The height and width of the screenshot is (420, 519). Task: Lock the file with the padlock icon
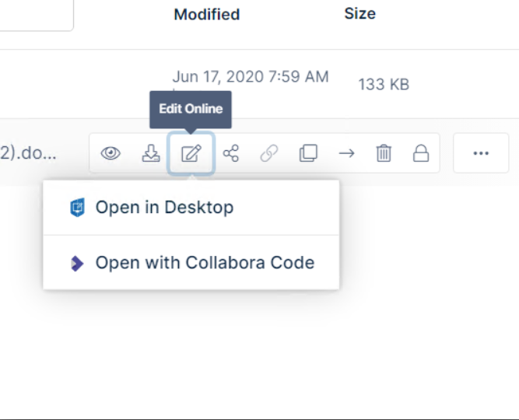click(421, 153)
